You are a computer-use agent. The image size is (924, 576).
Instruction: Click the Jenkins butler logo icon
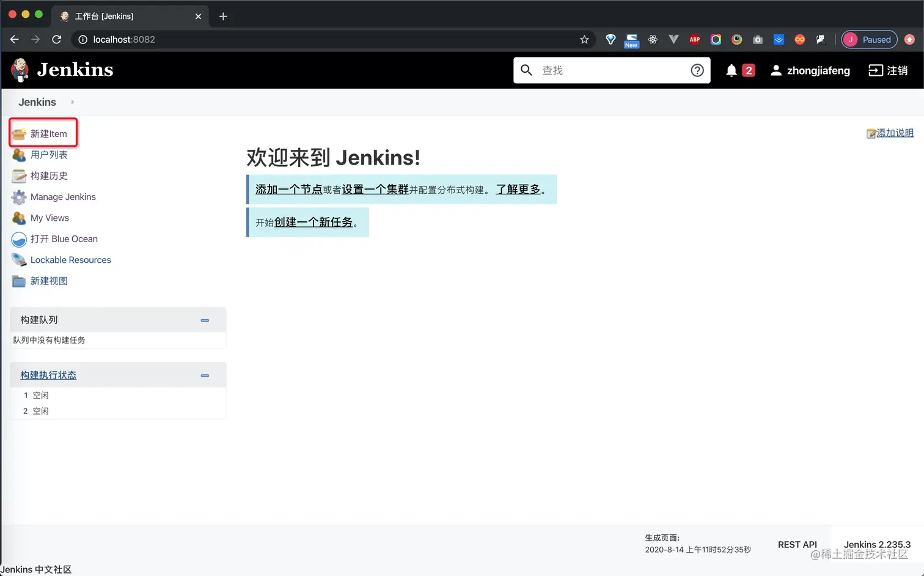20,70
